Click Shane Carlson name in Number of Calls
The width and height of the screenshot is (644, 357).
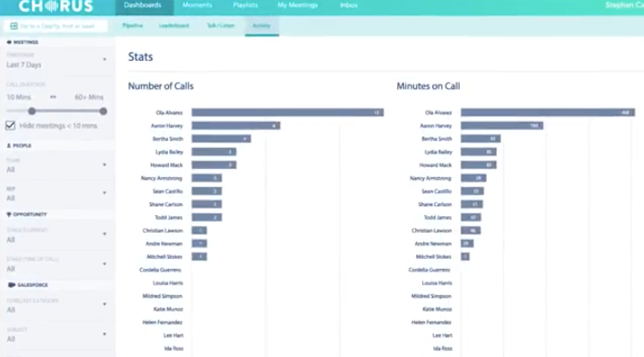click(166, 204)
